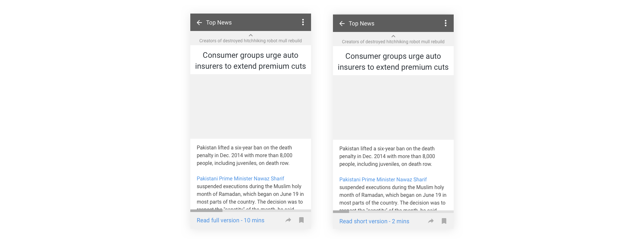Open three-dot overflow menu in left mockup
644x242 pixels.
[x=303, y=22]
